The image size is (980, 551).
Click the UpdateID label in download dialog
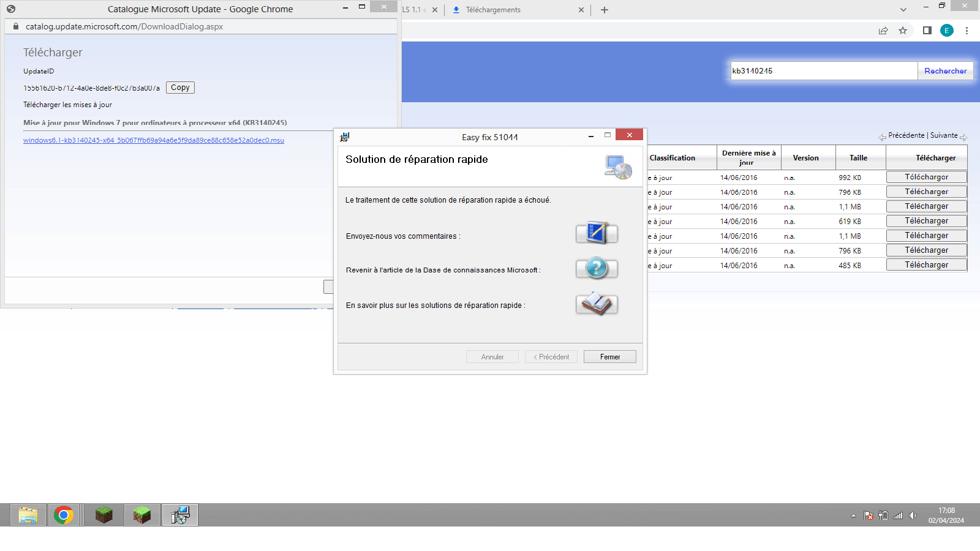[x=39, y=72]
